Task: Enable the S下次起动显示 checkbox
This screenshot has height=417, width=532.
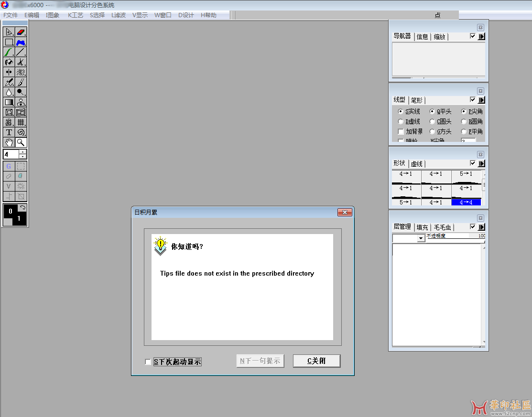Action: click(x=148, y=362)
